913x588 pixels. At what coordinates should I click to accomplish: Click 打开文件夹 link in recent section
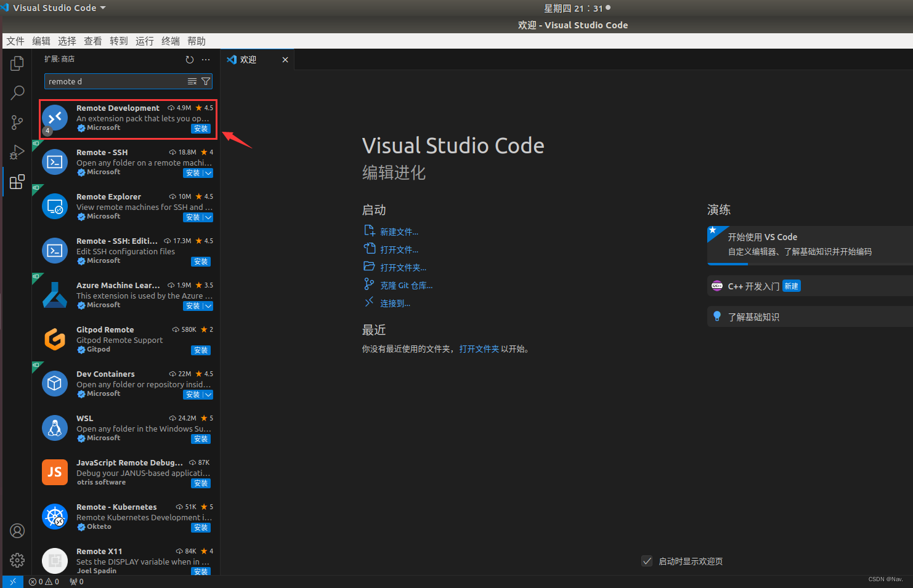479,349
